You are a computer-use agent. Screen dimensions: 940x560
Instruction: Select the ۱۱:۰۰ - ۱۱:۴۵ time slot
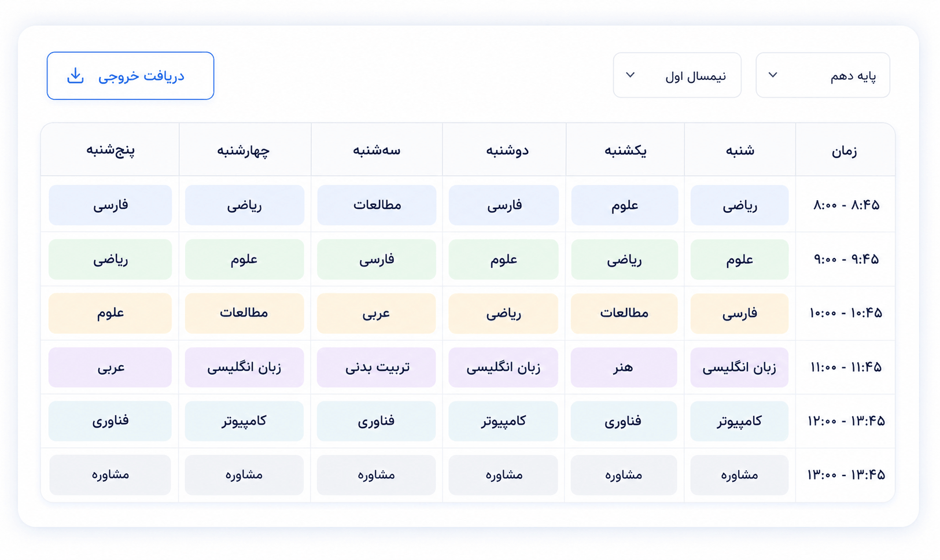click(846, 367)
